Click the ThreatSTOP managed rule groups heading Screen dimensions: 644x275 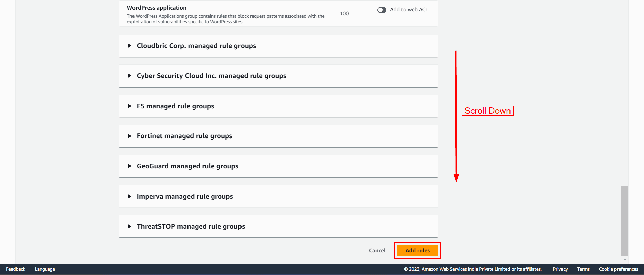[191, 227]
